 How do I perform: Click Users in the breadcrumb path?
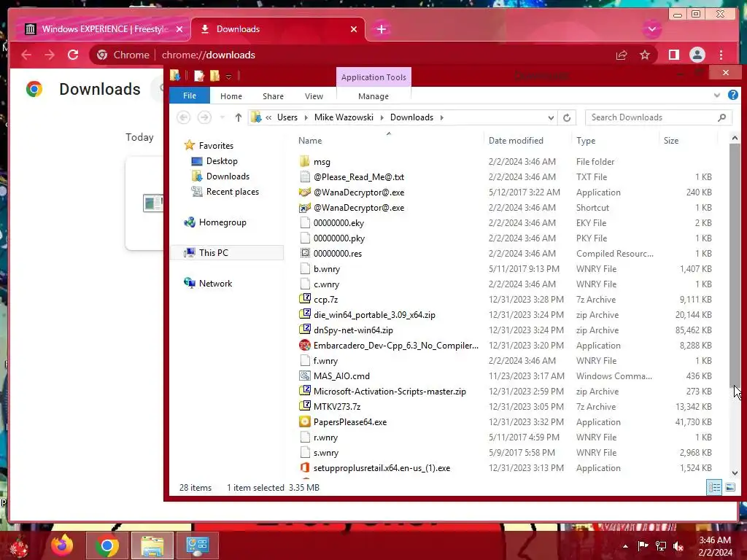coord(287,117)
